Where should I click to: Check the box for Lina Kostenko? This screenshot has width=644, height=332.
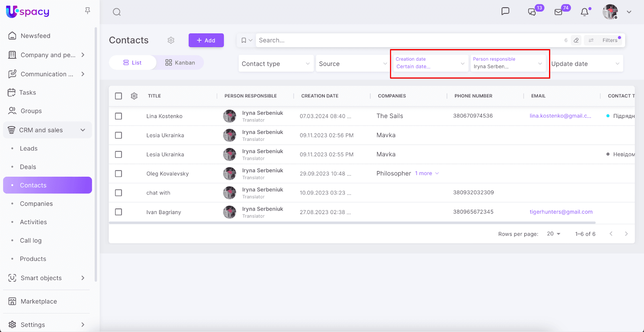pos(118,116)
